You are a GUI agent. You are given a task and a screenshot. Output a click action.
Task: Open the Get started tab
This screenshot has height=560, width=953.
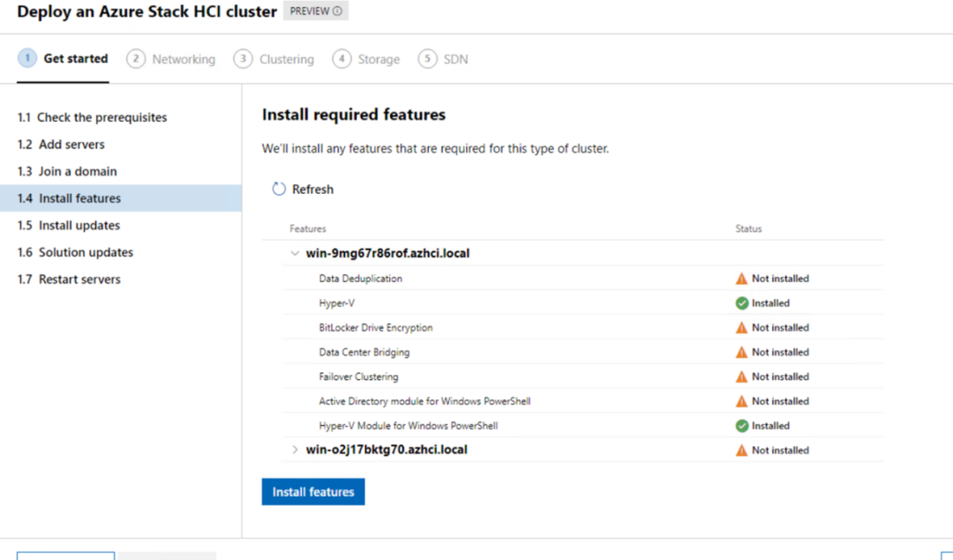(64, 58)
